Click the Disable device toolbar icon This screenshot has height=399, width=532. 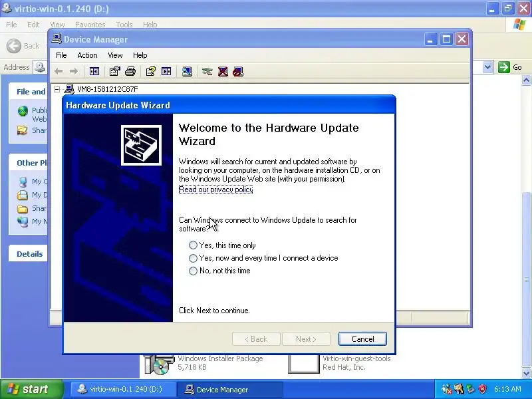tap(238, 71)
